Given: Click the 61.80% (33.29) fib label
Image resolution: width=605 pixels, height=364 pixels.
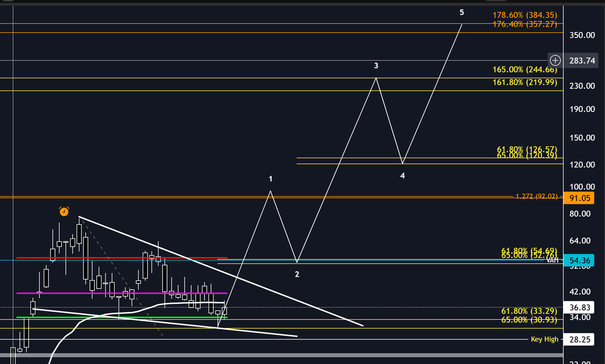Looking at the screenshot, I should (x=529, y=311).
